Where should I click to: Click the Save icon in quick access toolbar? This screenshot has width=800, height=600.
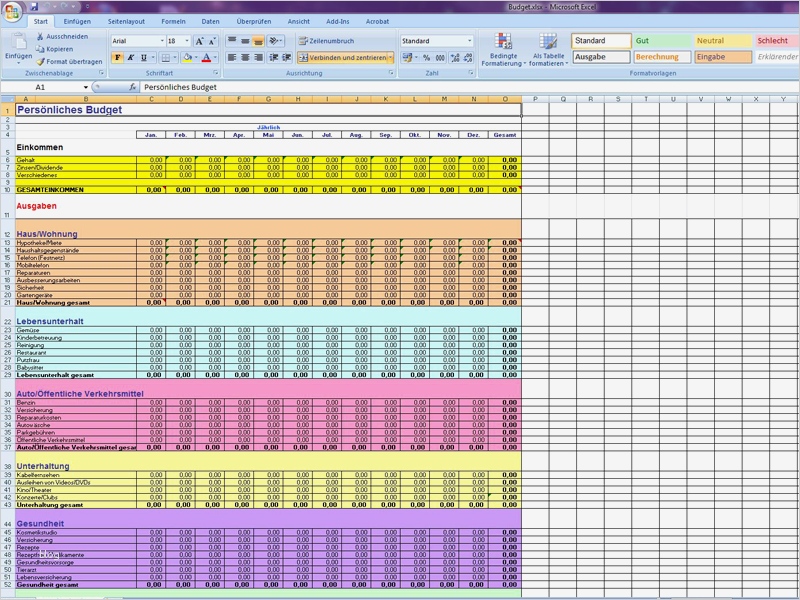point(33,7)
